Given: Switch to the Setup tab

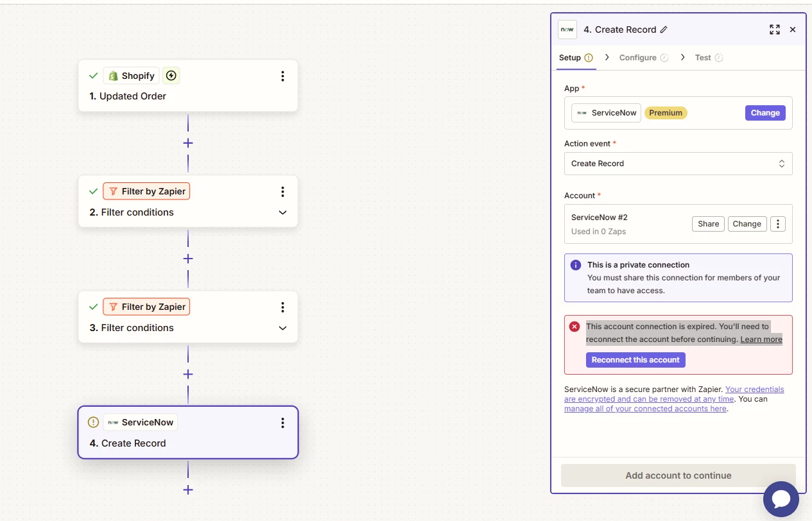Looking at the screenshot, I should coord(576,58).
